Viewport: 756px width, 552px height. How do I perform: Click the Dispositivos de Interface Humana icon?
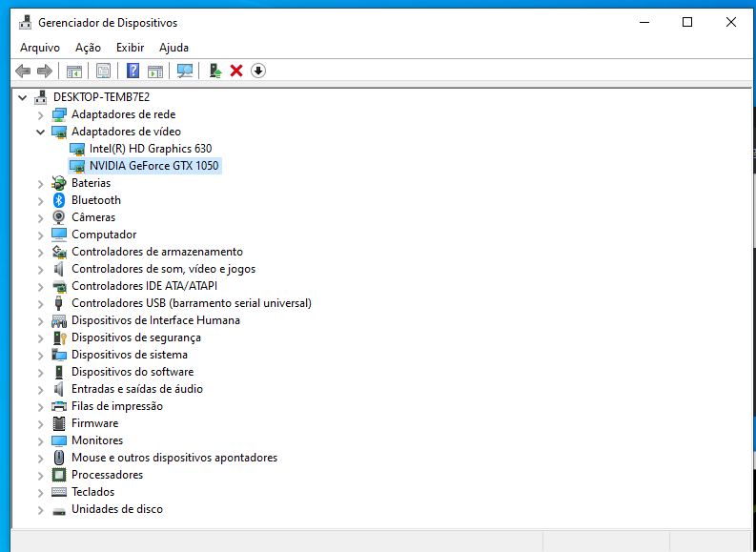pos(59,320)
